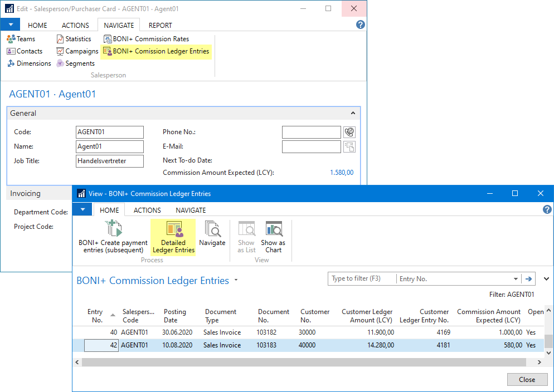Click the 1.580,00 commission amount link
Viewport: 554px width, 392px height.
(x=341, y=173)
